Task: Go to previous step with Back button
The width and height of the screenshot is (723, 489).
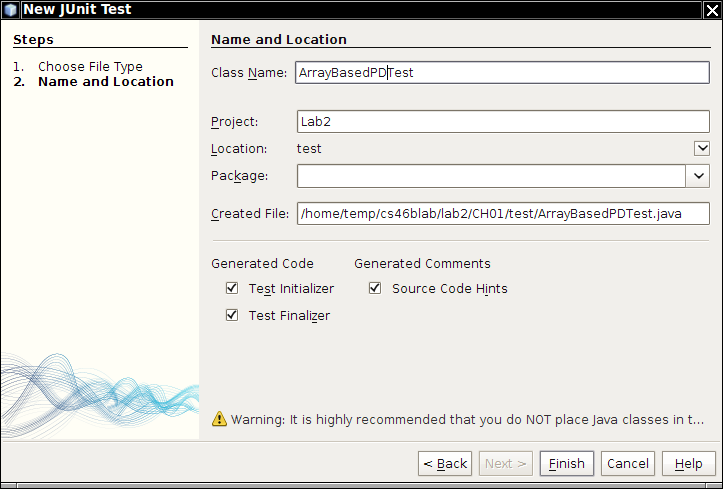Action: [x=445, y=463]
